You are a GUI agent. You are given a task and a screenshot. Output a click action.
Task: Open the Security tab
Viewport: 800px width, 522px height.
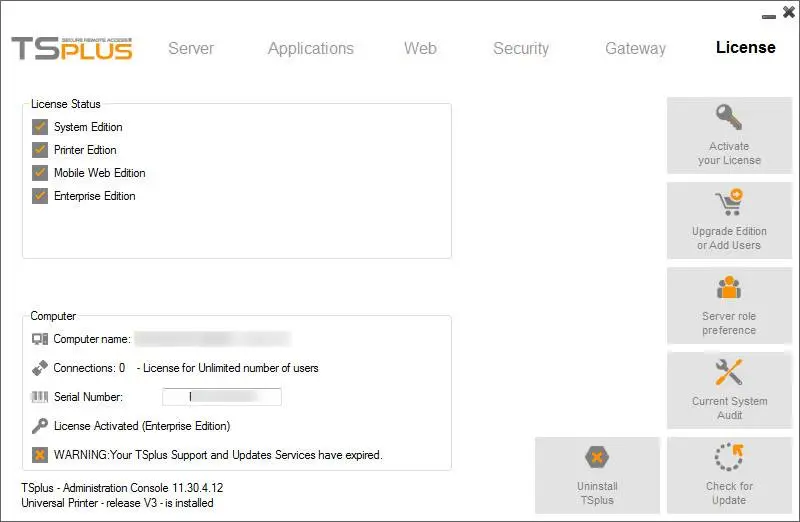[x=521, y=48]
